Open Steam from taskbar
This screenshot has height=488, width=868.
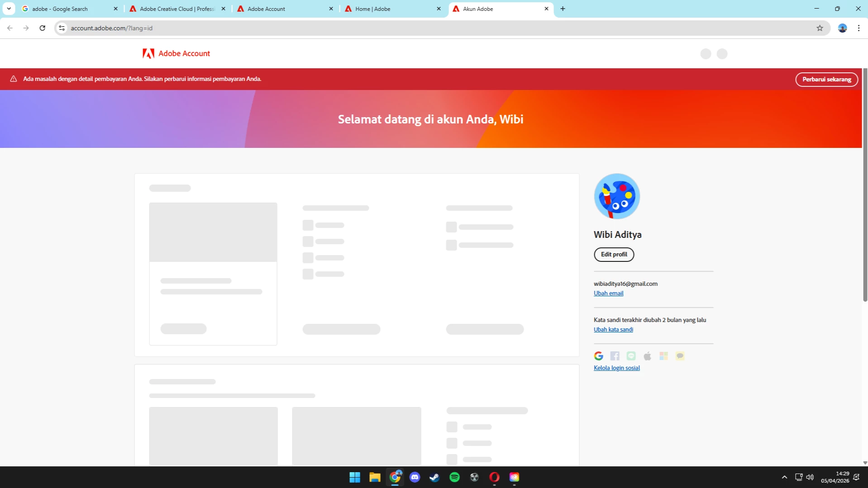click(434, 477)
